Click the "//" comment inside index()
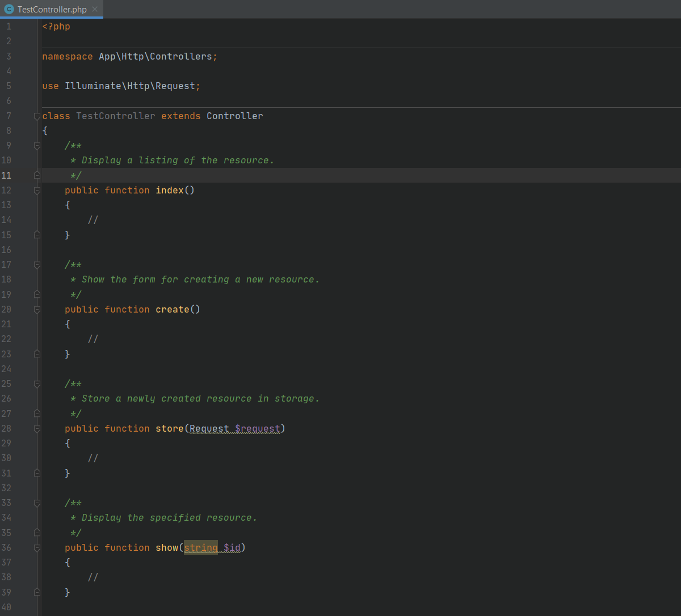This screenshot has width=681, height=616. (93, 220)
